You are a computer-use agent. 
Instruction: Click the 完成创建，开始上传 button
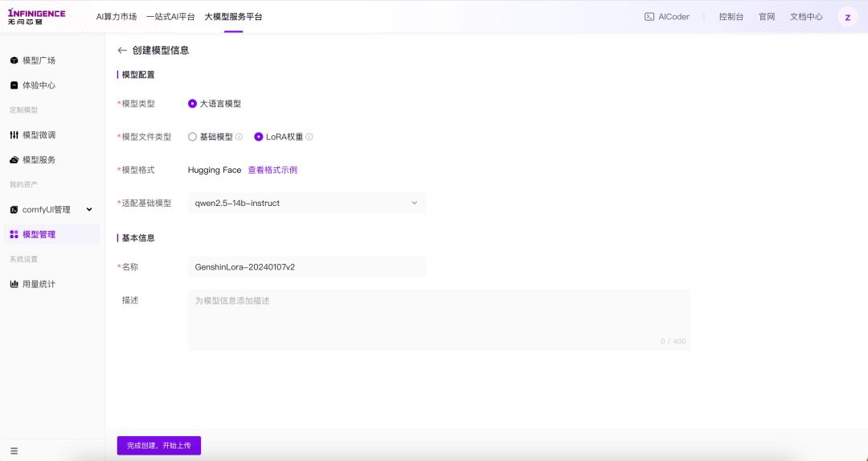point(159,446)
